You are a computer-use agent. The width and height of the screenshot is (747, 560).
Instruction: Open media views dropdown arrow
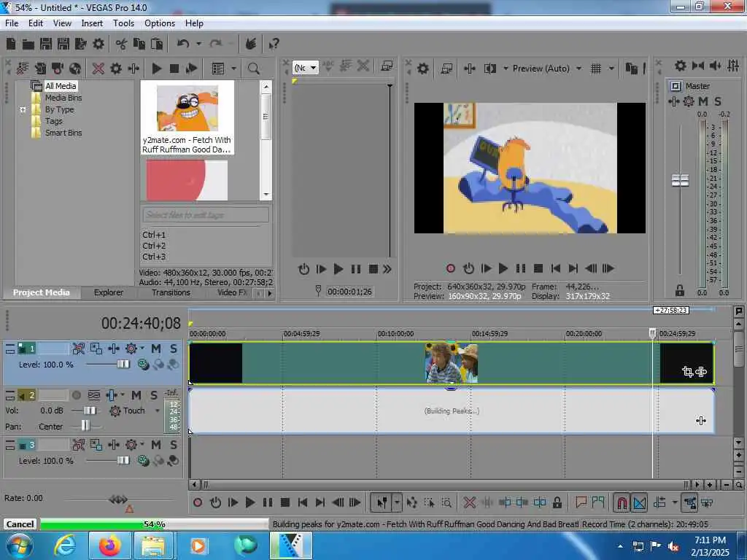pyautogui.click(x=233, y=69)
